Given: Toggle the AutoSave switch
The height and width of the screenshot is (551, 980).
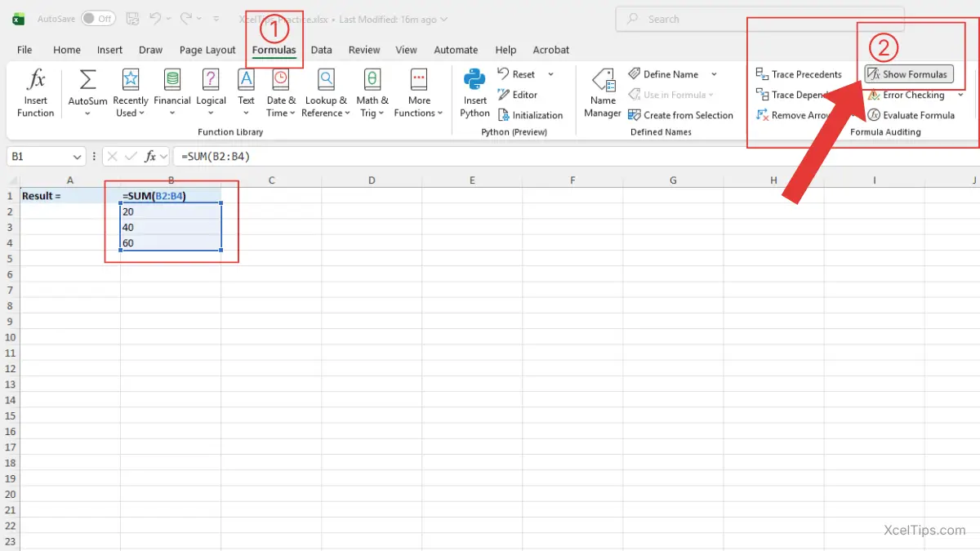Looking at the screenshot, I should (98, 19).
